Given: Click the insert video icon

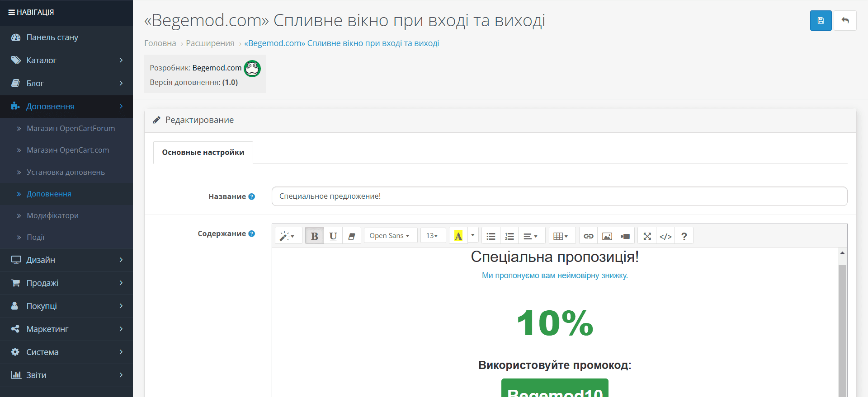Looking at the screenshot, I should pyautogui.click(x=625, y=236).
